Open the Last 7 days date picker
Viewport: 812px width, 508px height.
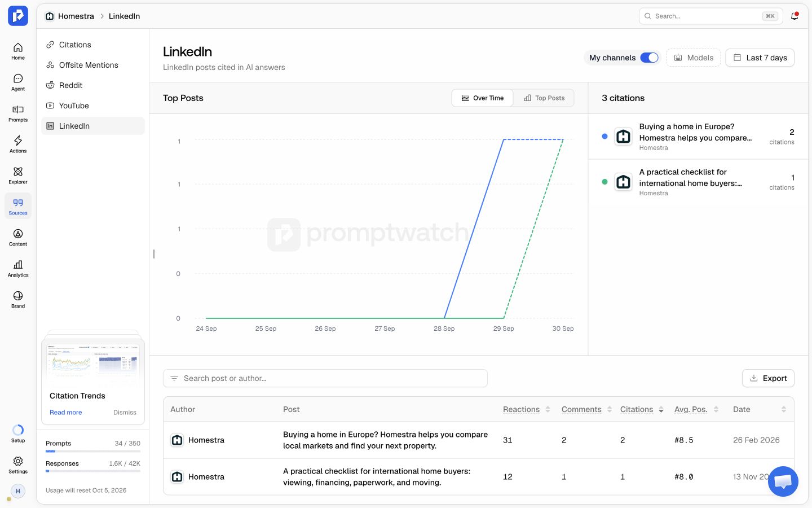pos(760,58)
